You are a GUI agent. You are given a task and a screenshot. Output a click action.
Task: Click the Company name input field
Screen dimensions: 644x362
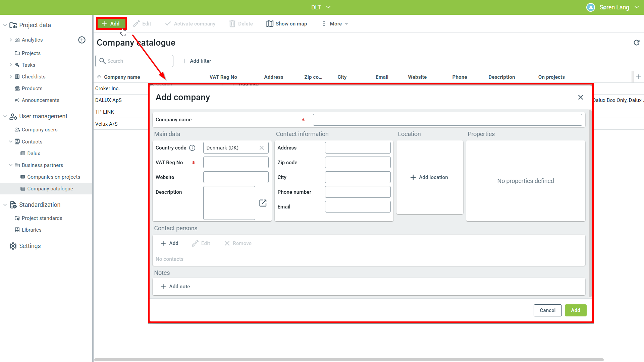tap(447, 120)
